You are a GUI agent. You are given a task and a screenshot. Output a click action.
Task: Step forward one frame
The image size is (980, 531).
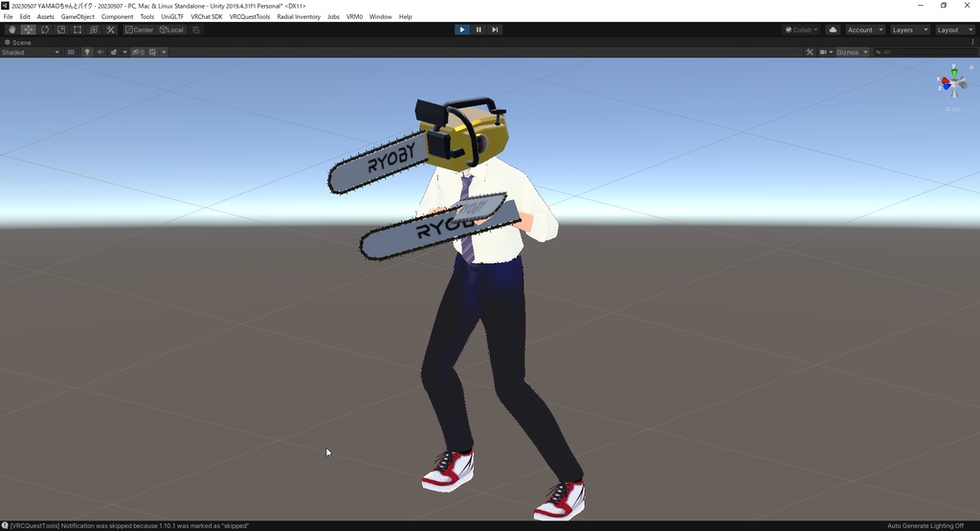click(495, 30)
